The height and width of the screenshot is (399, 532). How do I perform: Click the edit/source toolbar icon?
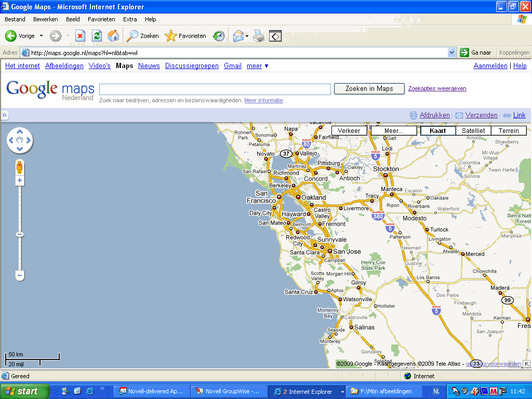(x=275, y=36)
